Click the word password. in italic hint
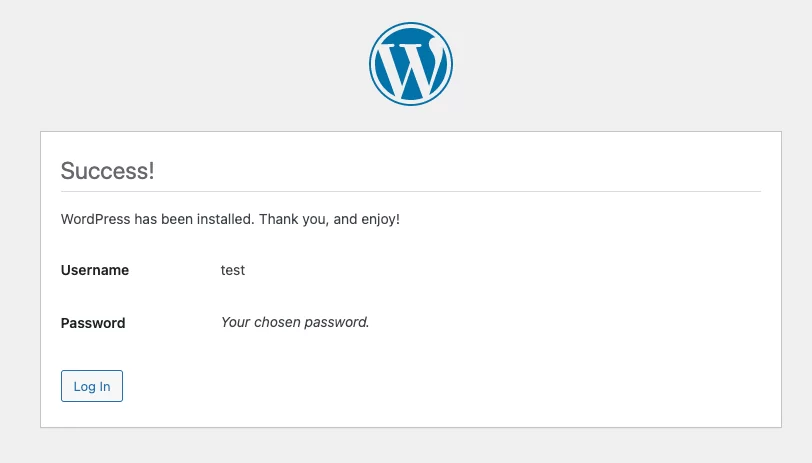Viewport: 812px width, 463px height. [x=337, y=322]
